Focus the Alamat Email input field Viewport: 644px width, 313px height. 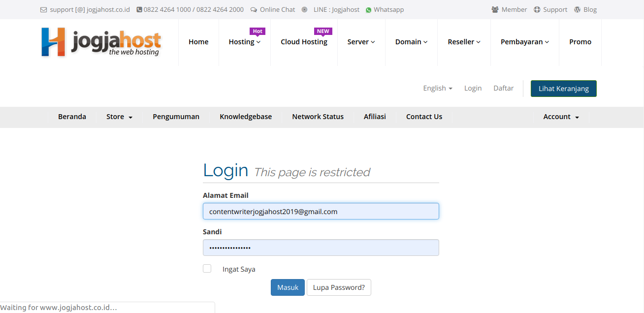[x=321, y=212]
